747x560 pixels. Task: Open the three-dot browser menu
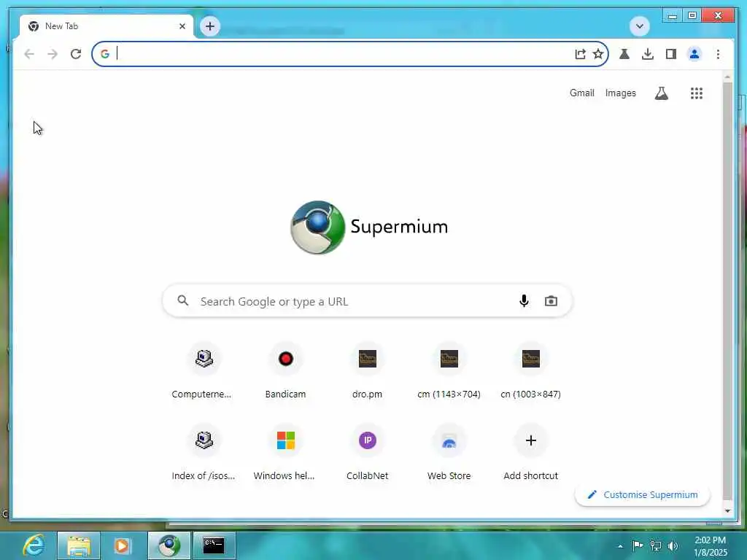718,54
